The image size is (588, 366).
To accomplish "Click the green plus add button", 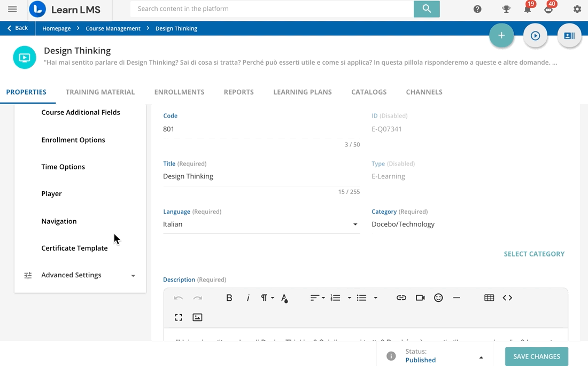I will pos(501,36).
